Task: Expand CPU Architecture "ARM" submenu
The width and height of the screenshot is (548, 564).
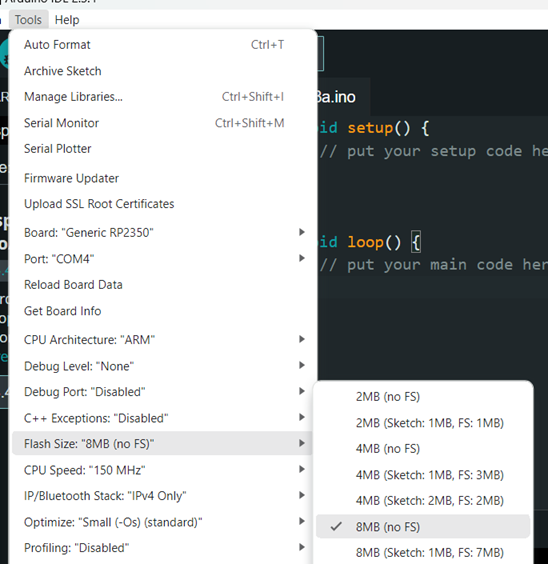Action: pyautogui.click(x=163, y=340)
